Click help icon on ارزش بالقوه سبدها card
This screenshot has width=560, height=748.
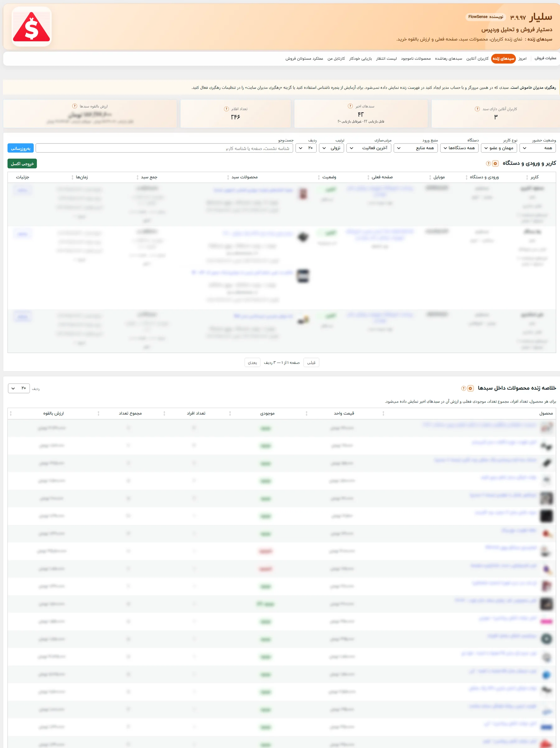point(75,106)
